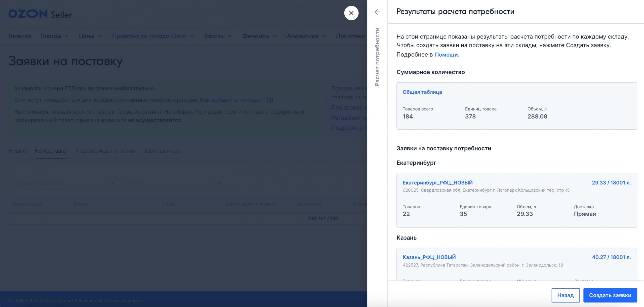Open the Главная menu item
This screenshot has width=644, height=307.
20,36
